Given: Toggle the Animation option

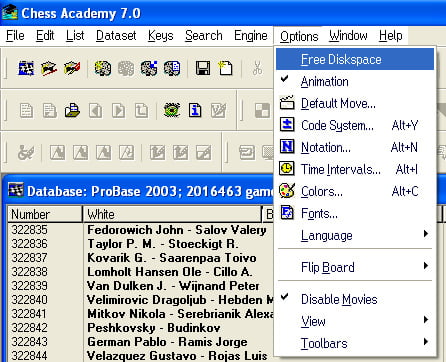Looking at the screenshot, I should click(355, 81).
